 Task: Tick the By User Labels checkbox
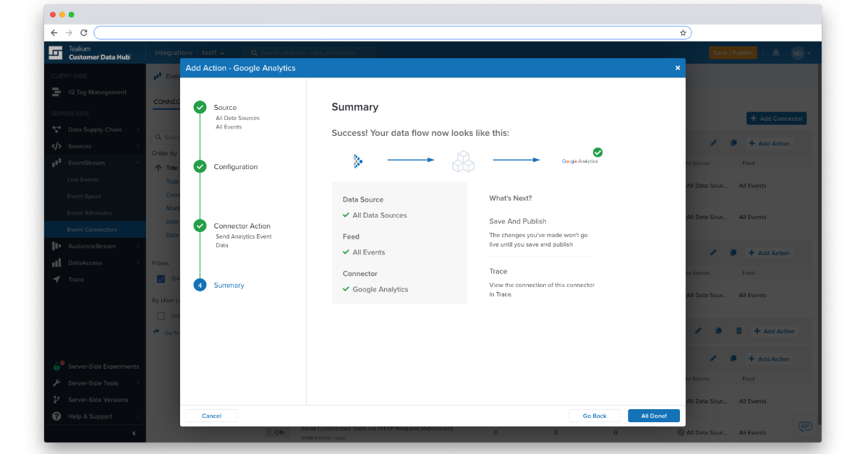(x=161, y=316)
